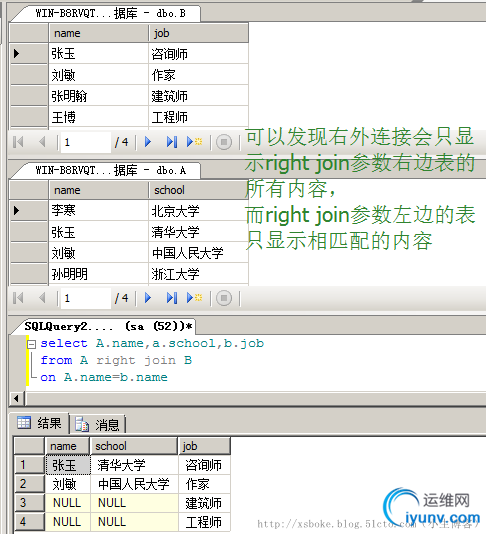Collapse the select statement code block
The width and height of the screenshot is (486, 534).
31,344
